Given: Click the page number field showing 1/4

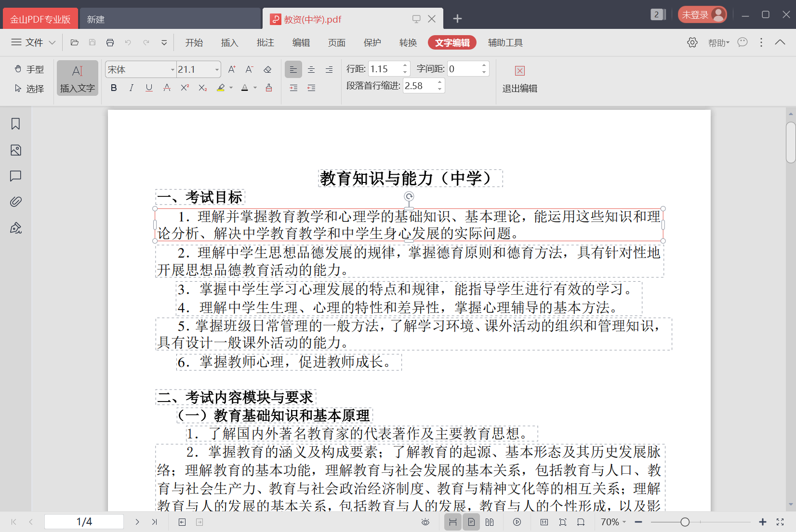Looking at the screenshot, I should click(x=84, y=522).
